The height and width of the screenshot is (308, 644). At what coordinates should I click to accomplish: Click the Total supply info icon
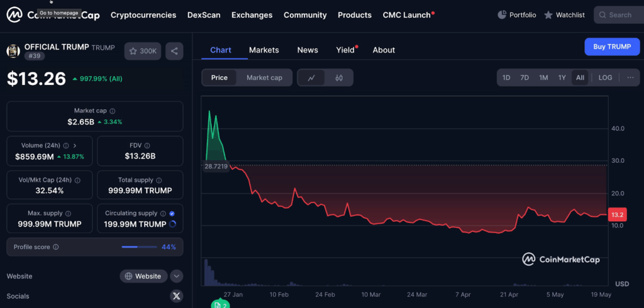point(159,180)
